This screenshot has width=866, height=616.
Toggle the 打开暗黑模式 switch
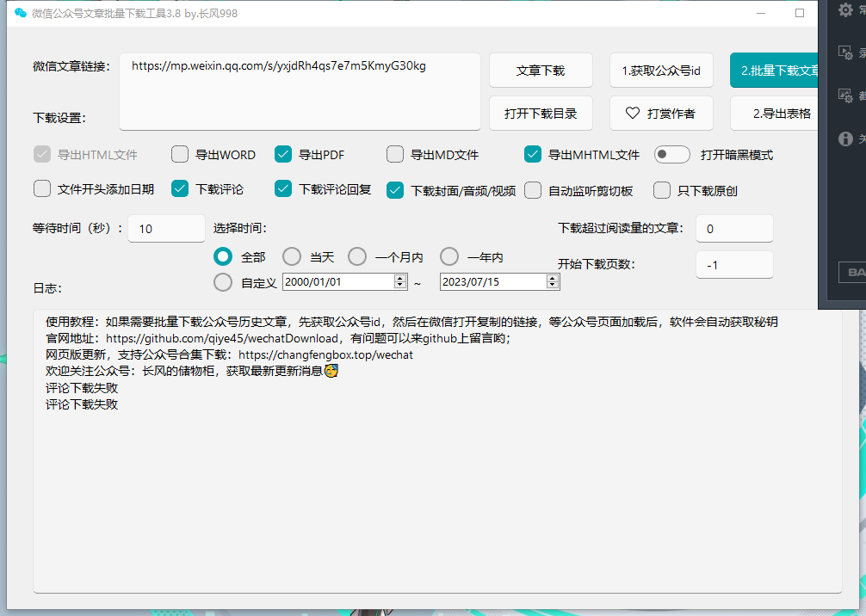[x=671, y=154]
